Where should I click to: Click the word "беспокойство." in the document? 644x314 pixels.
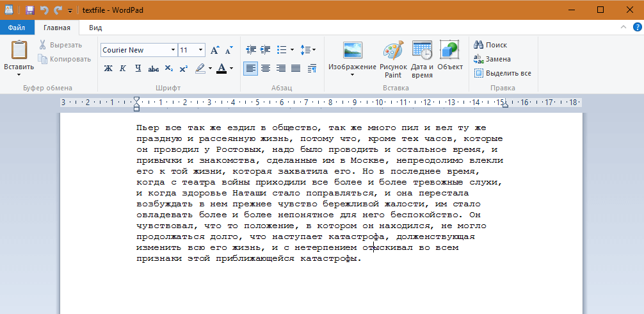[x=427, y=215]
